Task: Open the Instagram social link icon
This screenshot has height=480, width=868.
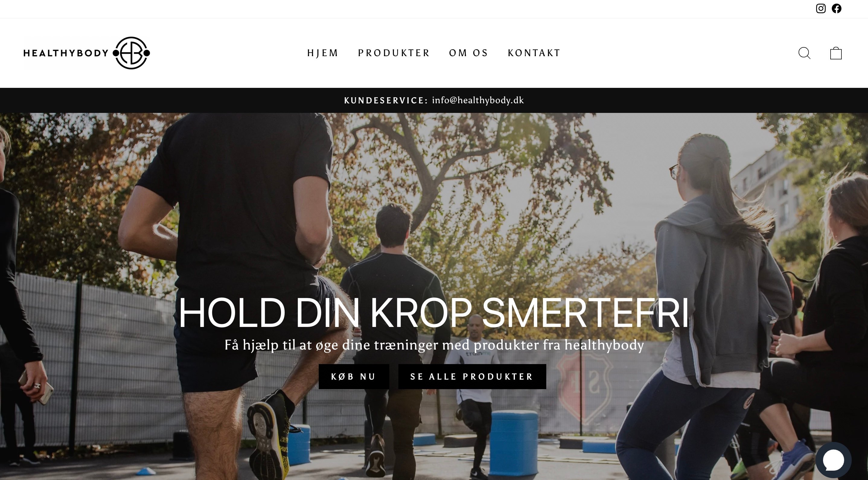Action: [x=821, y=8]
